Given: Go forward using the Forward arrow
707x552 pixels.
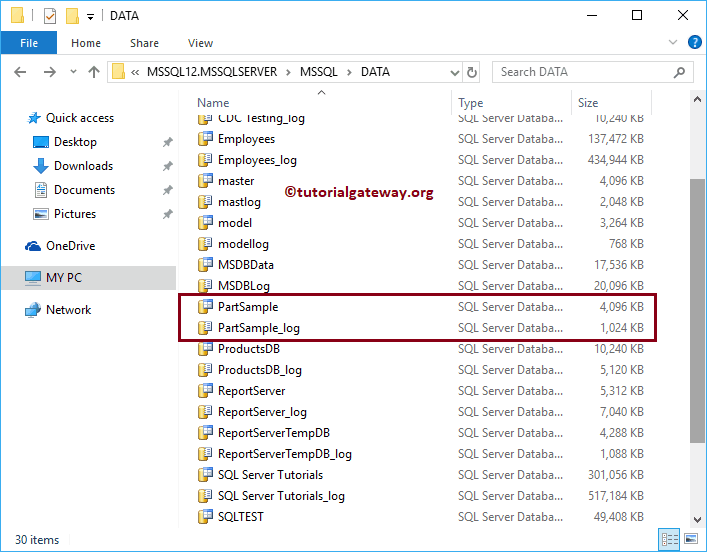Looking at the screenshot, I should tap(50, 72).
